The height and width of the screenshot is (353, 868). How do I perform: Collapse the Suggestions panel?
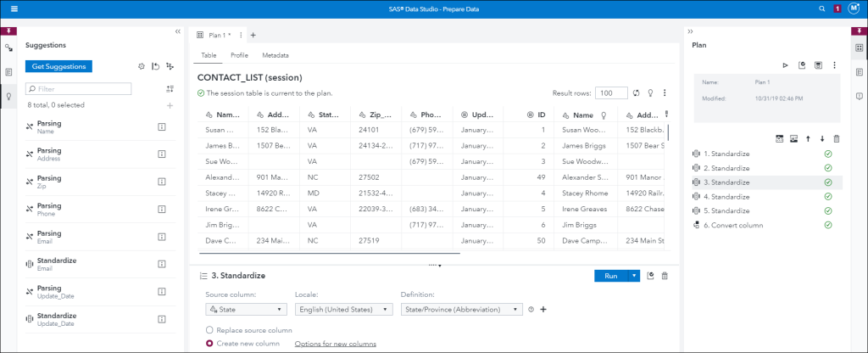click(x=178, y=31)
